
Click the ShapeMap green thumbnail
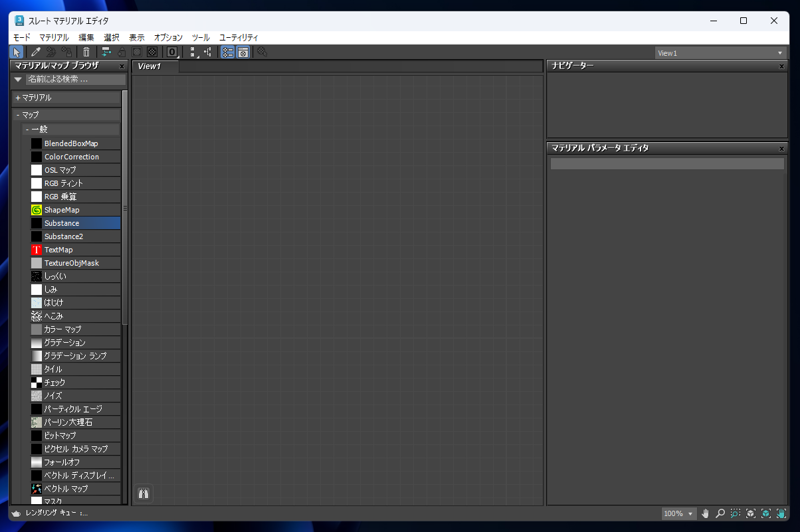point(36,210)
